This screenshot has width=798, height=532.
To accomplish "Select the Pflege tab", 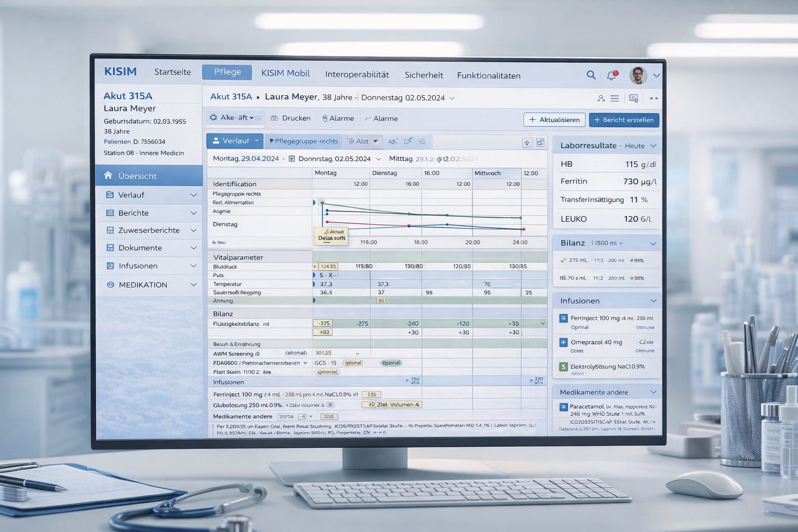I will click(x=227, y=72).
